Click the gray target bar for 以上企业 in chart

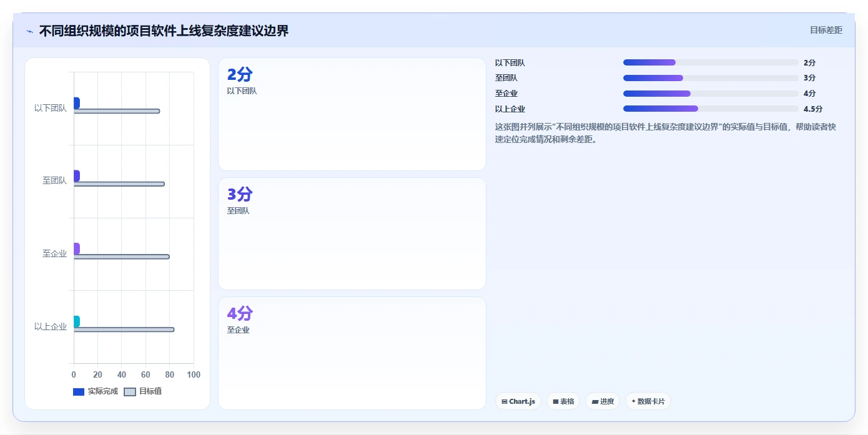pyautogui.click(x=124, y=330)
